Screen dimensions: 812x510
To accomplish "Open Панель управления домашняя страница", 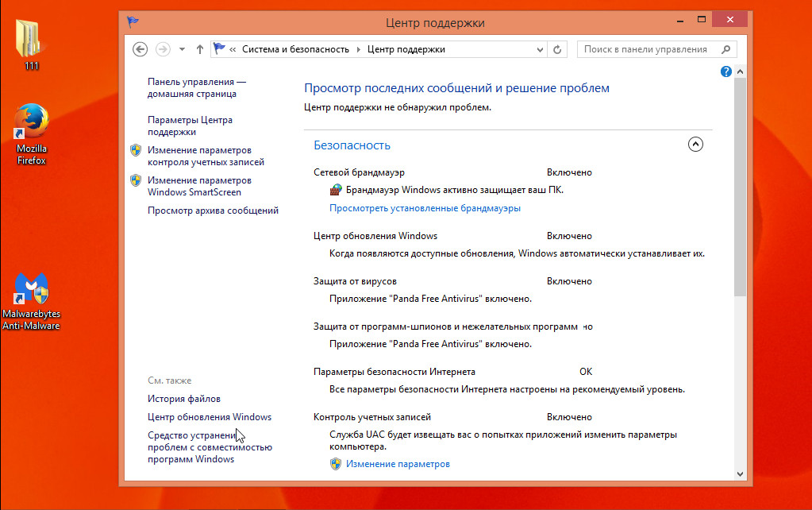I will (x=197, y=87).
